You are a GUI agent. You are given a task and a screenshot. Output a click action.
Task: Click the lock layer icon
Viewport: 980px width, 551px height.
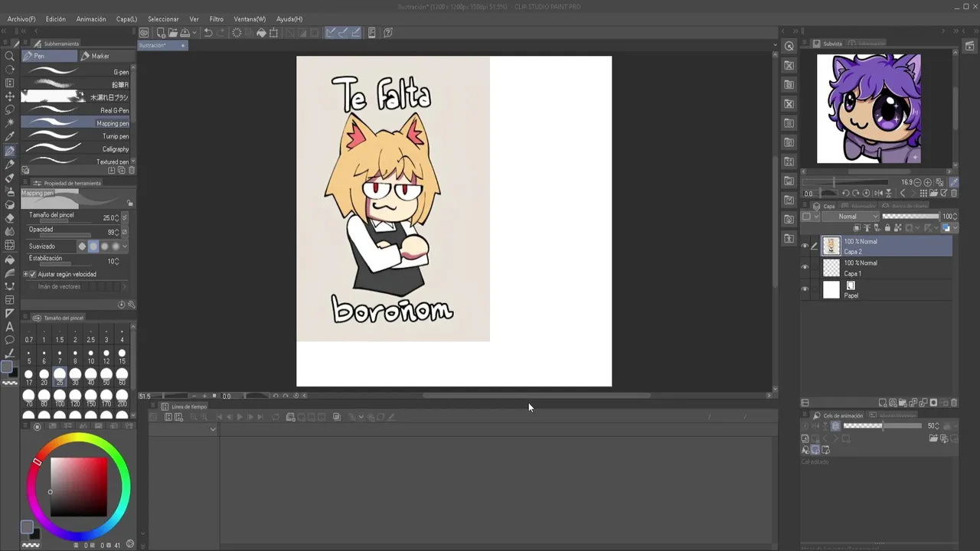tap(887, 227)
